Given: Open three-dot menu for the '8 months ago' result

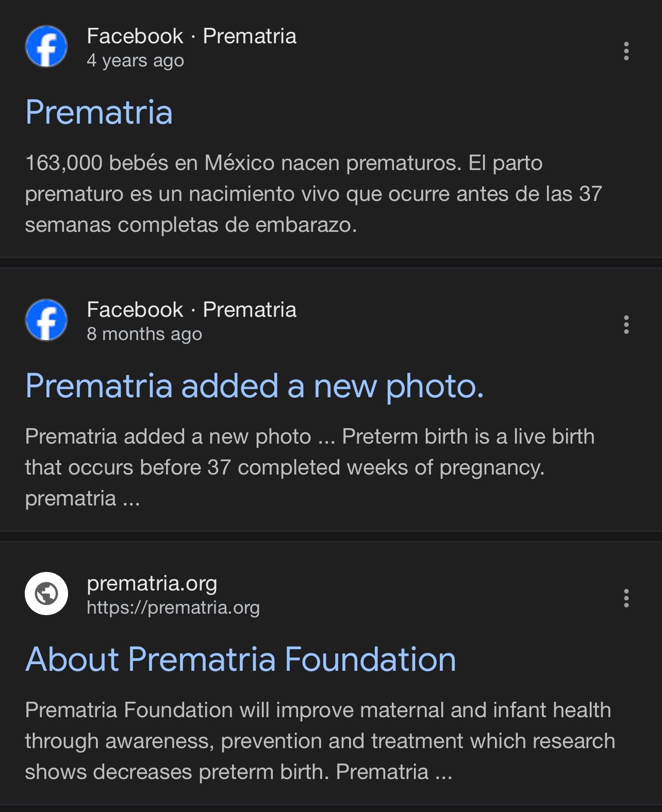Looking at the screenshot, I should pyautogui.click(x=626, y=325).
